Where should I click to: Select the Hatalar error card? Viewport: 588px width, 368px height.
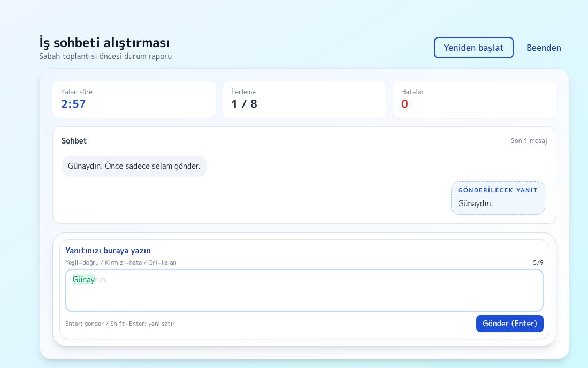click(475, 100)
